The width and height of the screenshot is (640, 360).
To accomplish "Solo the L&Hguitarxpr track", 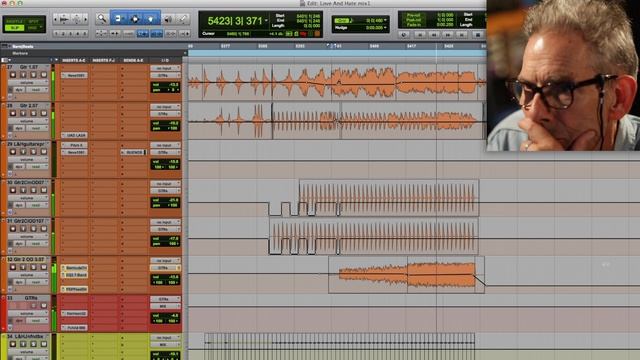I will (x=33, y=151).
